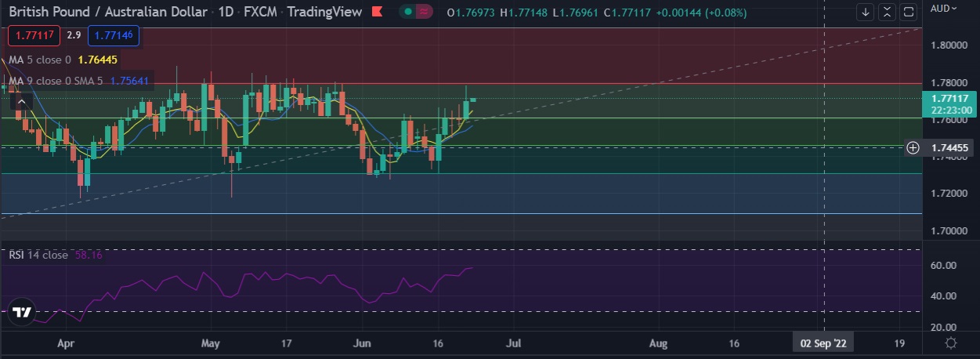The image size is (980, 359).
Task: Click the plus icon on price axis
Action: 913,147
